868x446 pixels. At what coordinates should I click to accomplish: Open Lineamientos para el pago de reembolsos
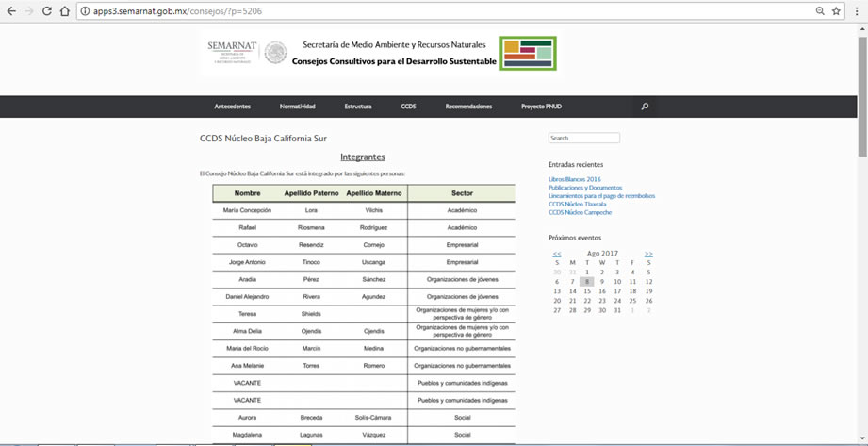(601, 196)
